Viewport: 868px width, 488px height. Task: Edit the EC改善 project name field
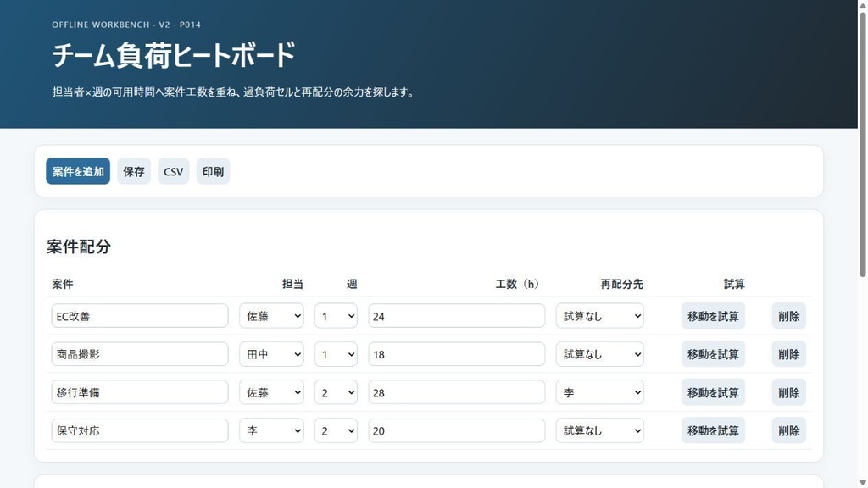[x=140, y=316]
